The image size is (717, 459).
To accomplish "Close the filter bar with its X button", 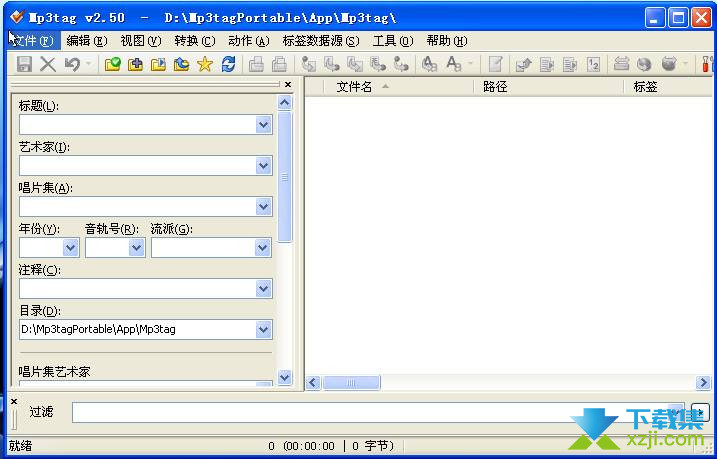I will [x=14, y=401].
